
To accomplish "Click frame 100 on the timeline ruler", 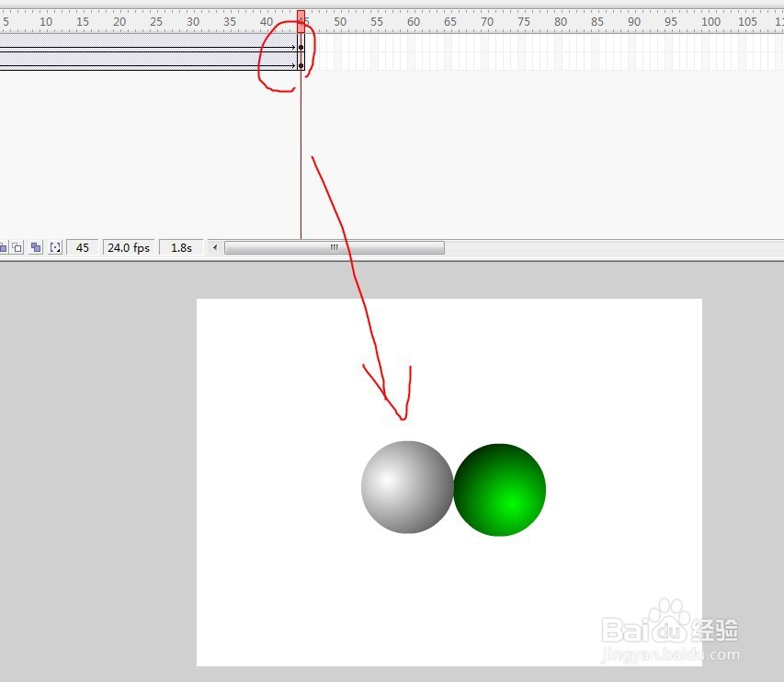I will click(710, 21).
